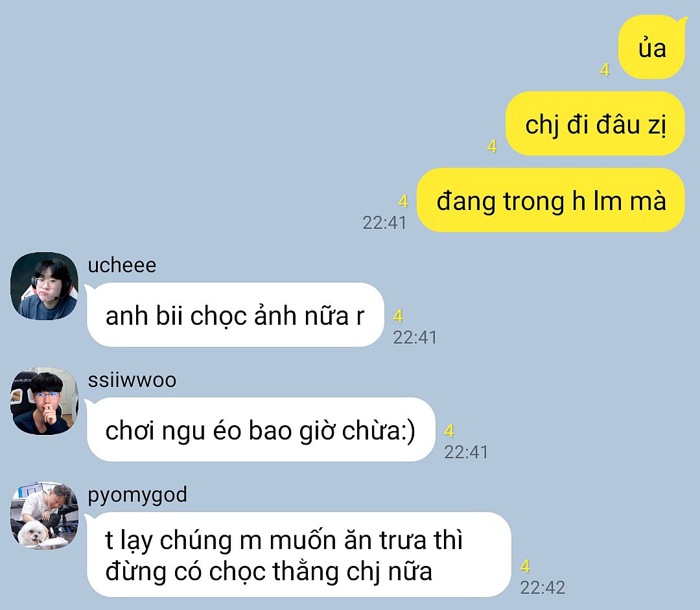
Task: Tap the username ssiiwwoo
Action: click(x=132, y=380)
